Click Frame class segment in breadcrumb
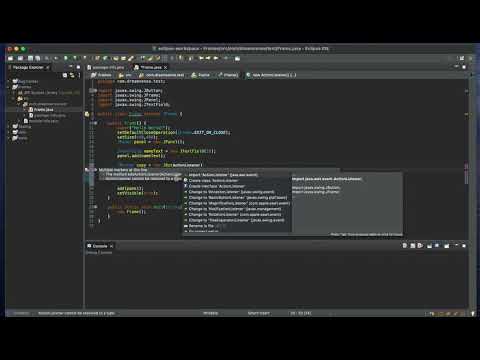This screenshot has height=360, width=480. coord(201,75)
